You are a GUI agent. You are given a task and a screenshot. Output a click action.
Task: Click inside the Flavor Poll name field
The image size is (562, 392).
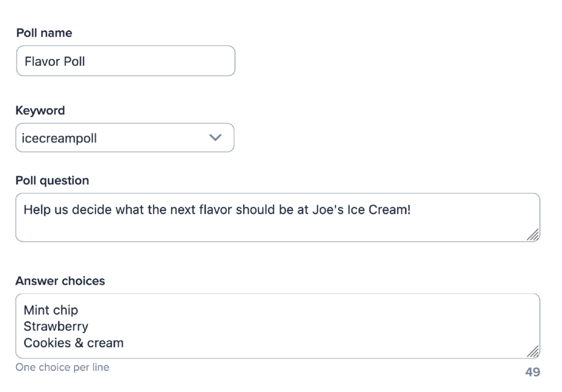[x=125, y=61]
